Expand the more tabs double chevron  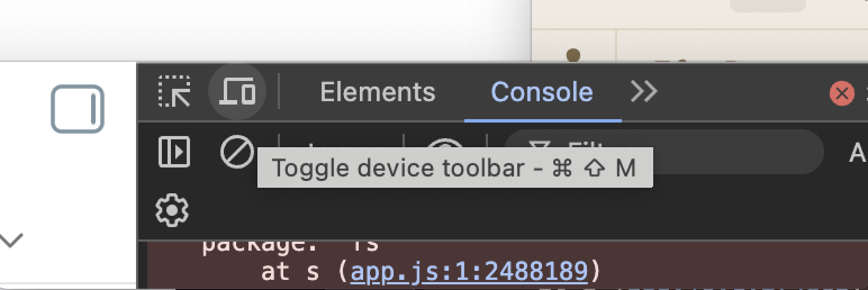644,91
